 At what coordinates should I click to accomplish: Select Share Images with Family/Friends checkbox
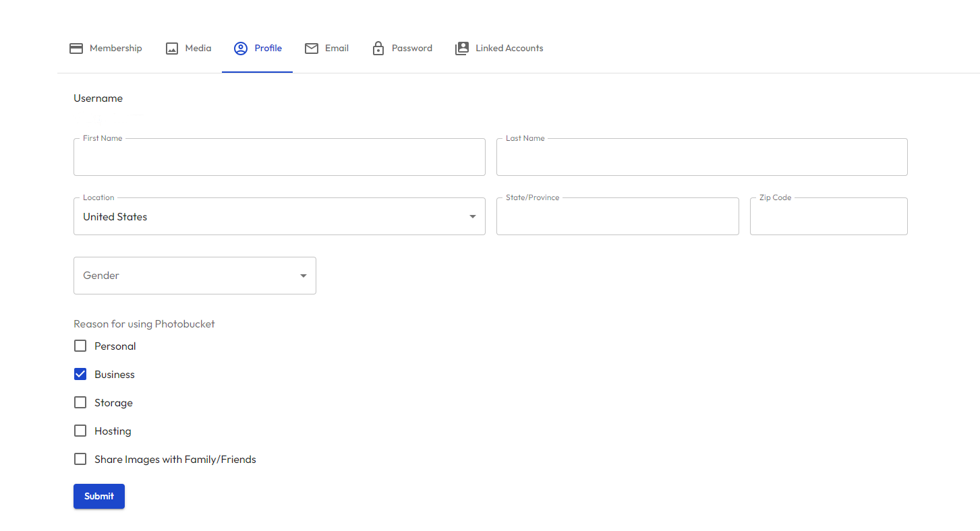pyautogui.click(x=80, y=460)
